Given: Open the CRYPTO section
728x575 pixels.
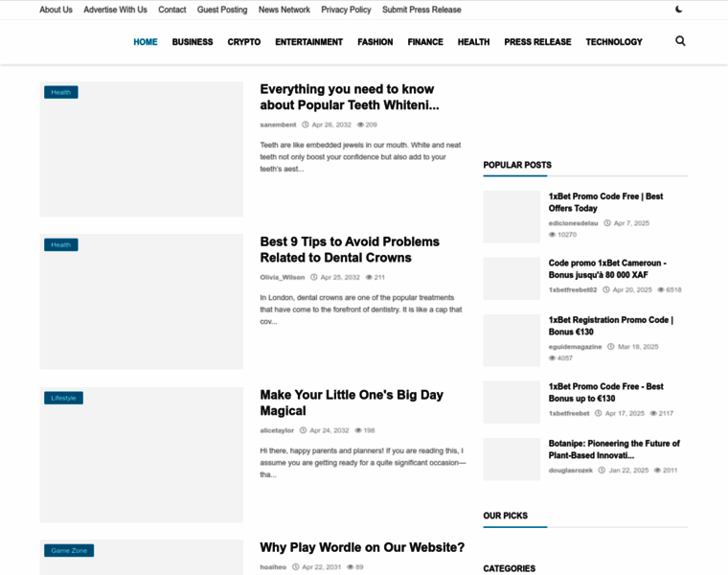Looking at the screenshot, I should coord(243,42).
